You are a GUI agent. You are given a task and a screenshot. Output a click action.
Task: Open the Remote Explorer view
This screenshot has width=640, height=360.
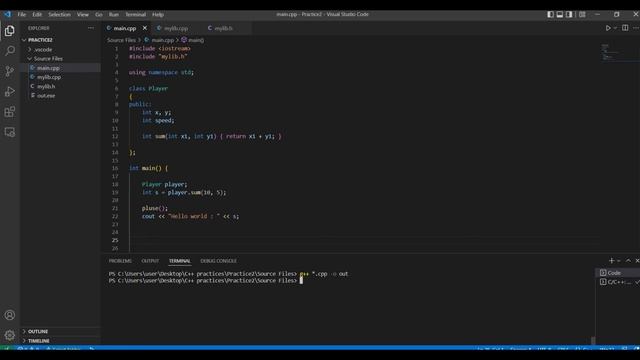coord(9,132)
